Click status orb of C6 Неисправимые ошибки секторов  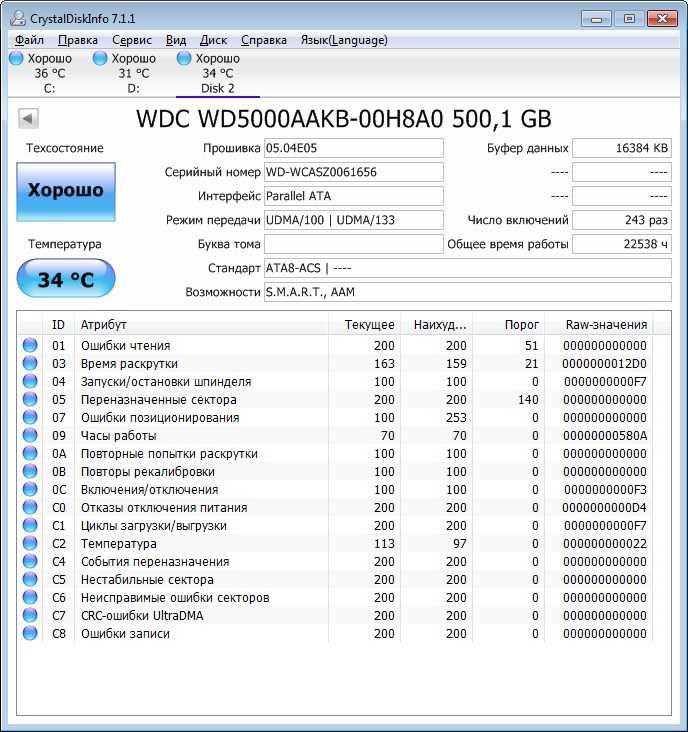coord(30,597)
